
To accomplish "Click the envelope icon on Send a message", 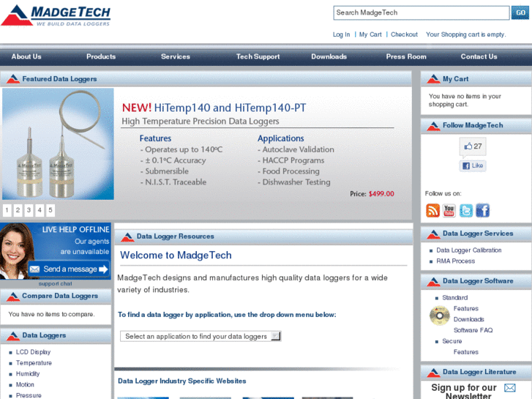I will pyautogui.click(x=34, y=269).
